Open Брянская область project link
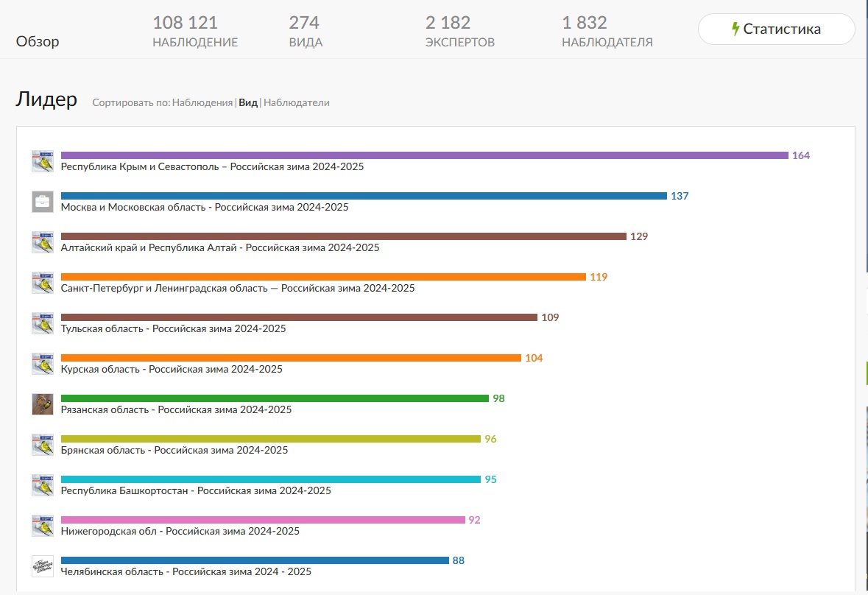This screenshot has height=595, width=868. click(174, 450)
